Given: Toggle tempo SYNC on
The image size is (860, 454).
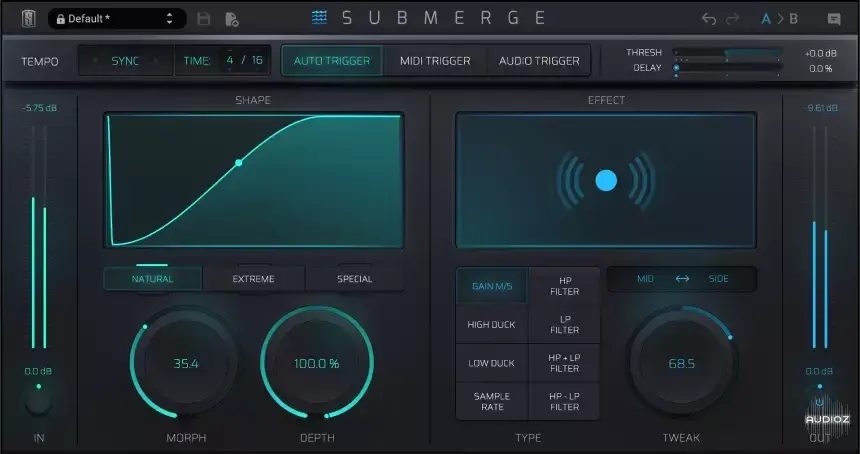Looking at the screenshot, I should [x=125, y=61].
